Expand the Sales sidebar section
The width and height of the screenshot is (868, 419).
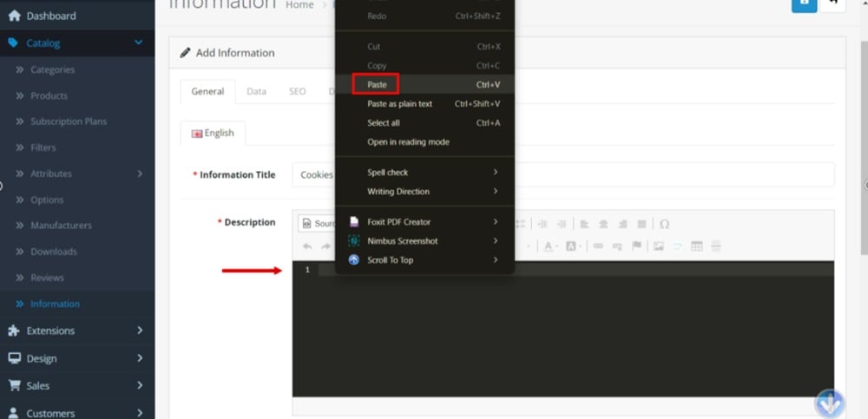[77, 386]
